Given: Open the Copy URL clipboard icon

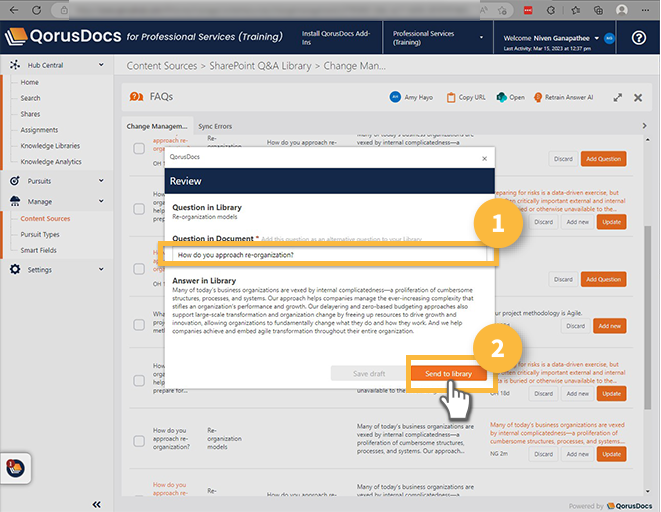Looking at the screenshot, I should coord(451,97).
